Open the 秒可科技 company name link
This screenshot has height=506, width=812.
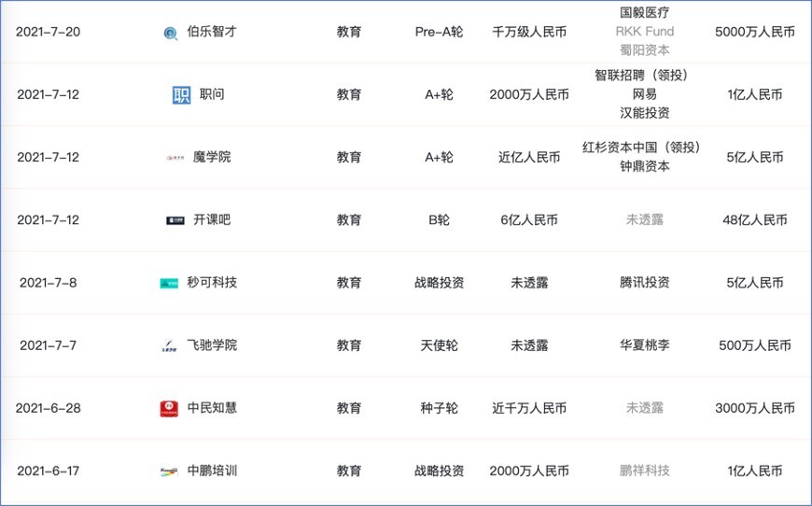coord(212,282)
